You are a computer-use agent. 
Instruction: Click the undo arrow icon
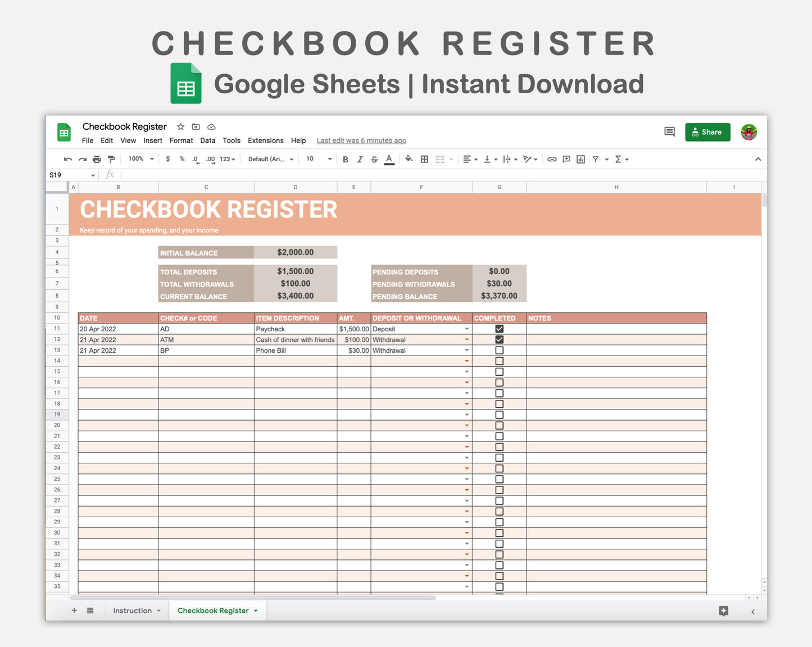pos(68,160)
